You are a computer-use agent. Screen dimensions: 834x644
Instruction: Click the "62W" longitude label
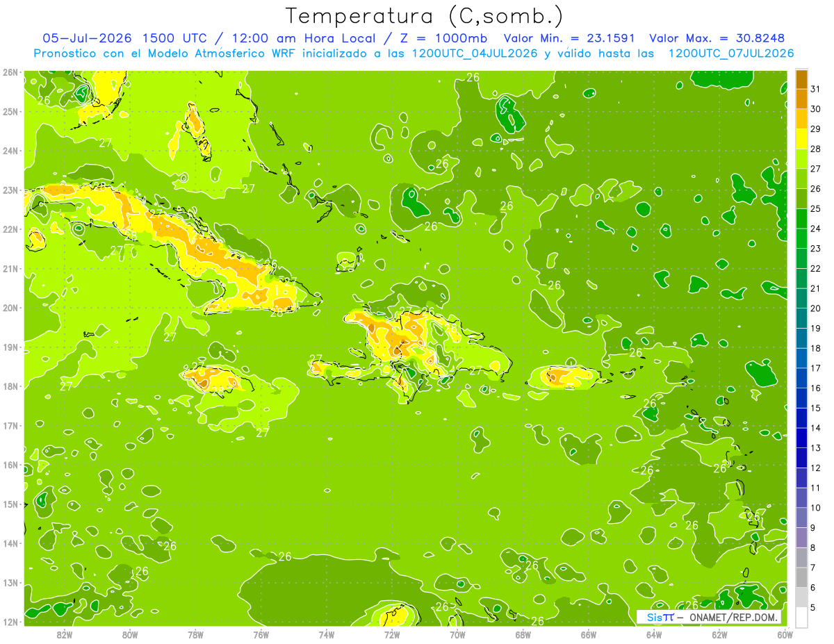pyautogui.click(x=719, y=634)
